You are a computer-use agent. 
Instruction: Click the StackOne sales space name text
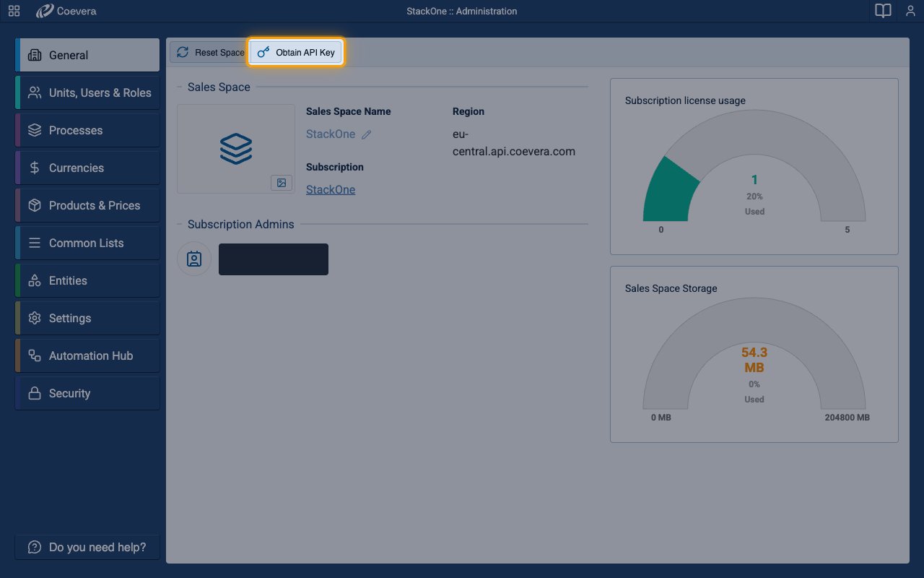[331, 134]
